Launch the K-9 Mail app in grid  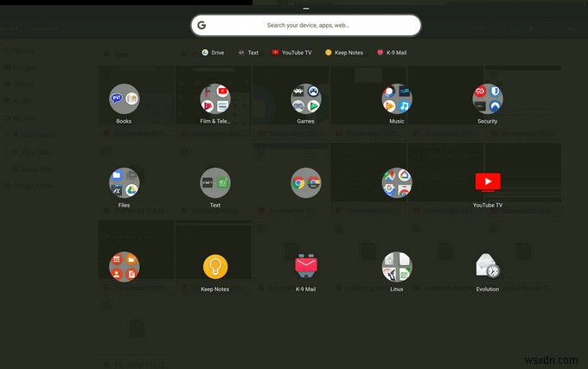point(306,266)
